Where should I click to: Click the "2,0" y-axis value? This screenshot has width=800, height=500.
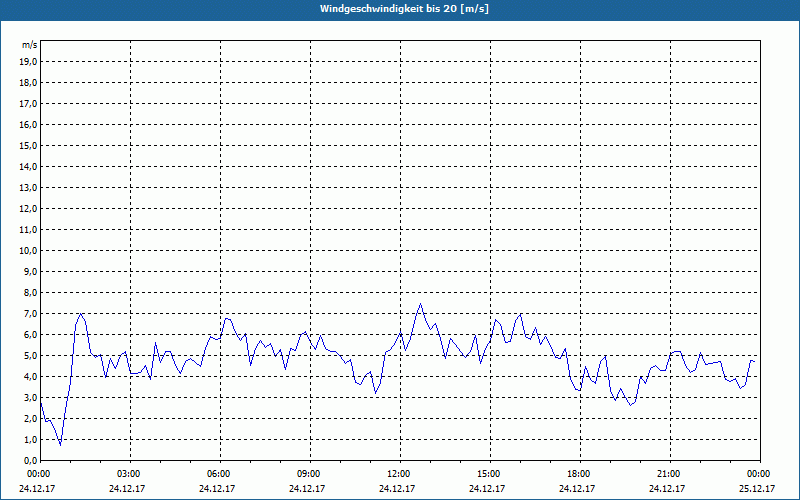[x=31, y=419]
